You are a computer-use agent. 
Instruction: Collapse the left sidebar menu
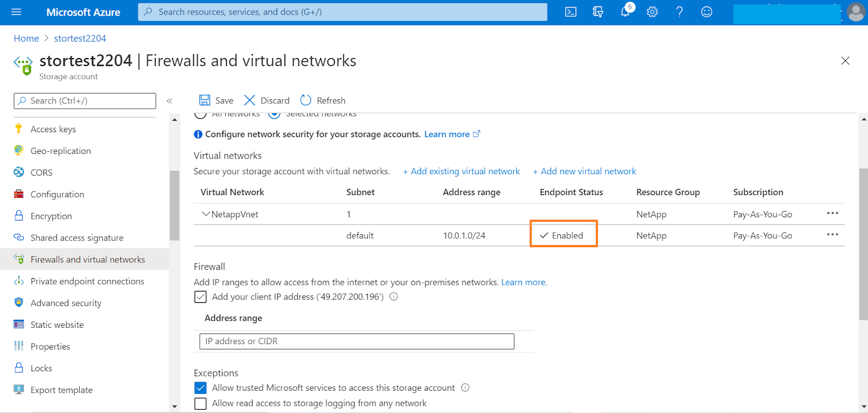pyautogui.click(x=169, y=101)
